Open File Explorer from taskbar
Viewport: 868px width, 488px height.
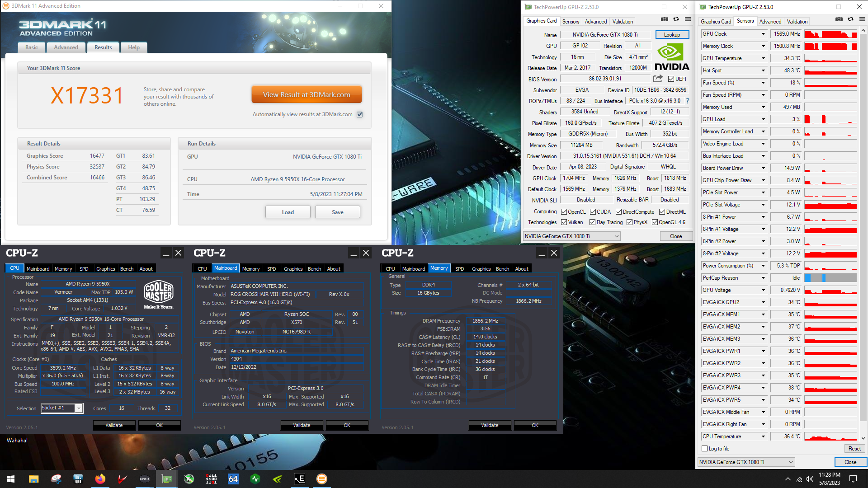click(x=34, y=479)
